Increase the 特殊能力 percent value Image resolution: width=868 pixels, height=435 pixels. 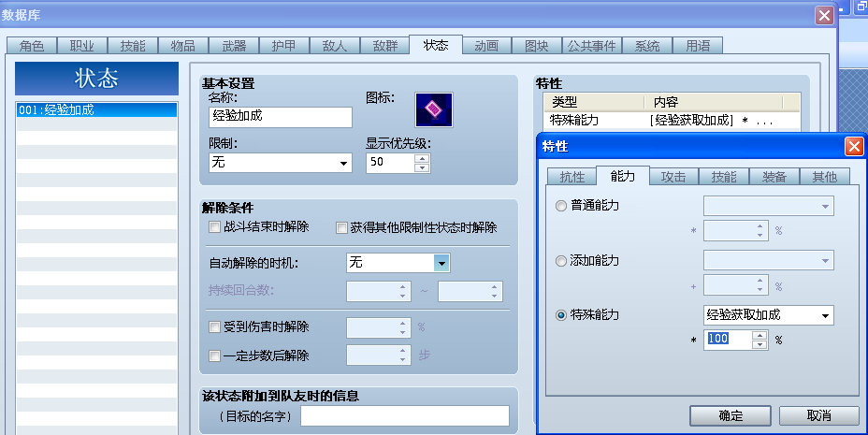tap(760, 335)
